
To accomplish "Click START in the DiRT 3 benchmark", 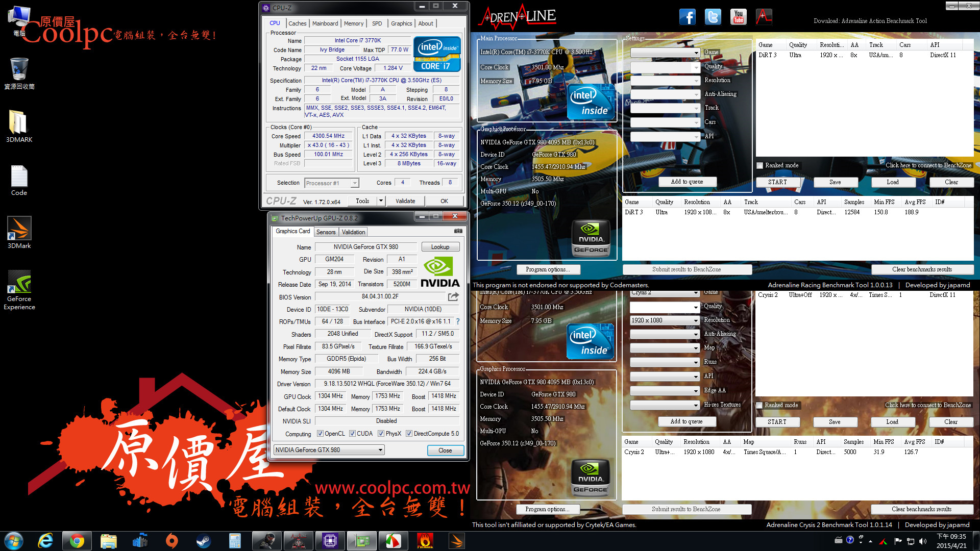I will coord(777,182).
